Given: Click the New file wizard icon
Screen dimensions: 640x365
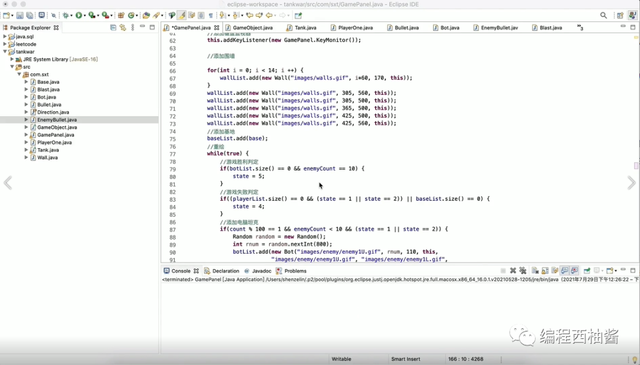Looking at the screenshot, I should (x=6, y=16).
